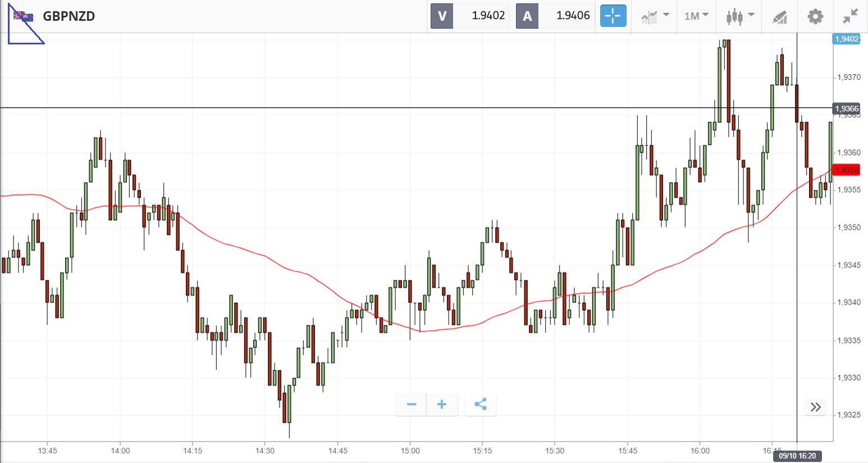Viewport: 868px width, 463px height.
Task: Click the A buy price 1.9406
Action: 573,16
